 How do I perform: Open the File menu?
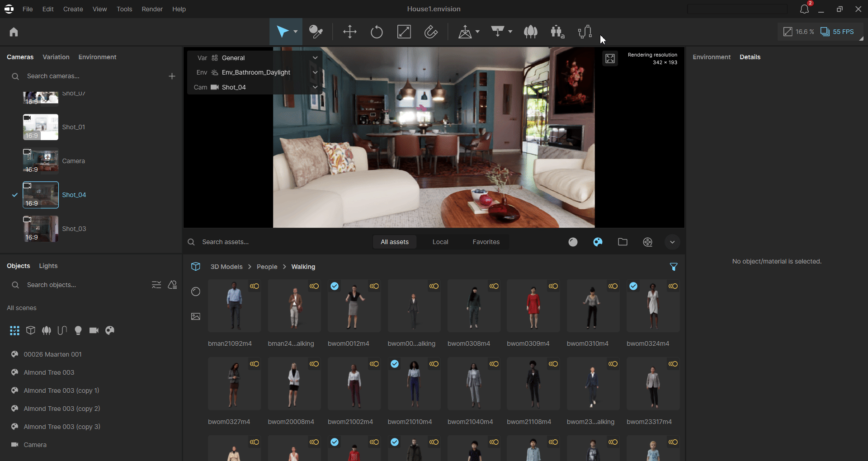[x=28, y=9]
